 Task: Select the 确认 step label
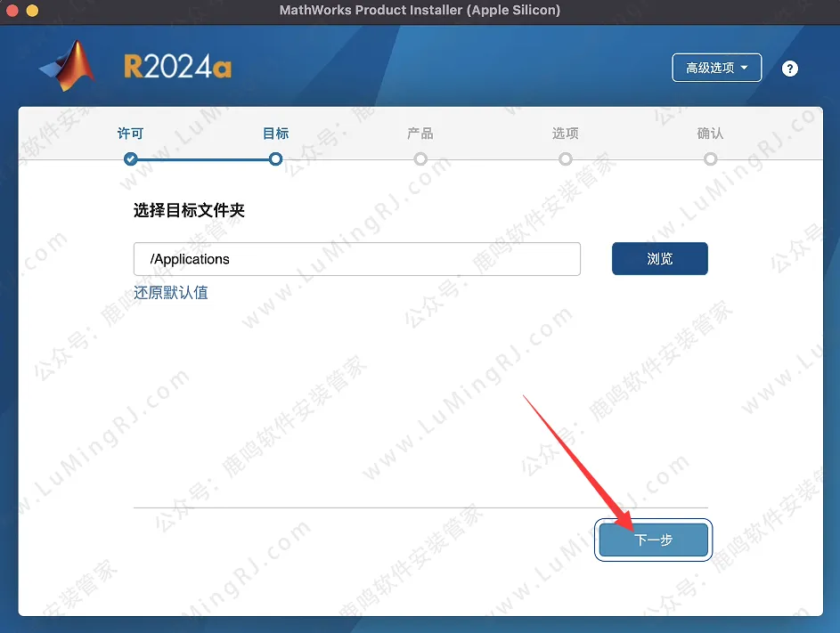tap(710, 134)
